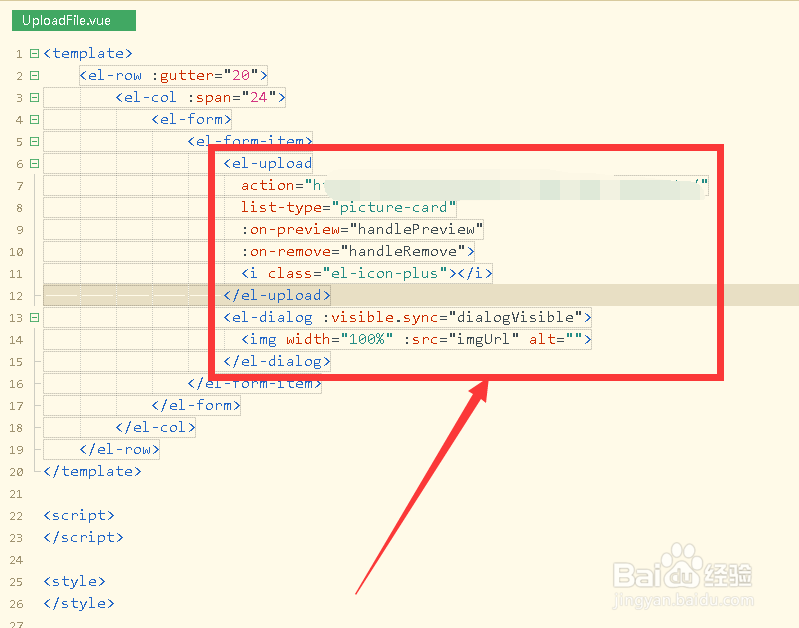Click the list-type="picture-card" text
This screenshot has width=799, height=628.
(348, 207)
